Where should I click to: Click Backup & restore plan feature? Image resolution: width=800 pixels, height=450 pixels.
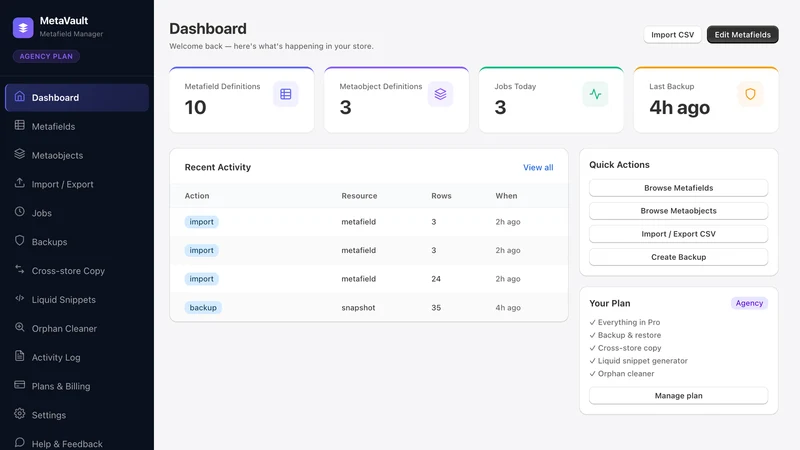(x=626, y=335)
